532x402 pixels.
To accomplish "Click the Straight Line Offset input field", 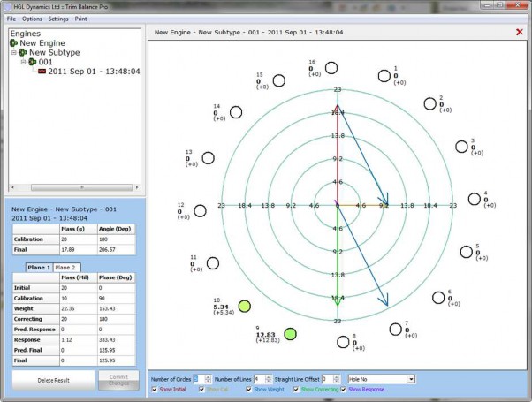I will [327, 379].
